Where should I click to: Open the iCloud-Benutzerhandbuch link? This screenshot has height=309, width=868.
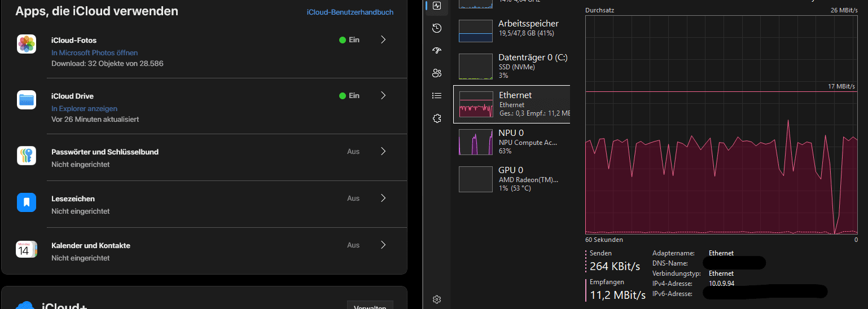(x=350, y=12)
